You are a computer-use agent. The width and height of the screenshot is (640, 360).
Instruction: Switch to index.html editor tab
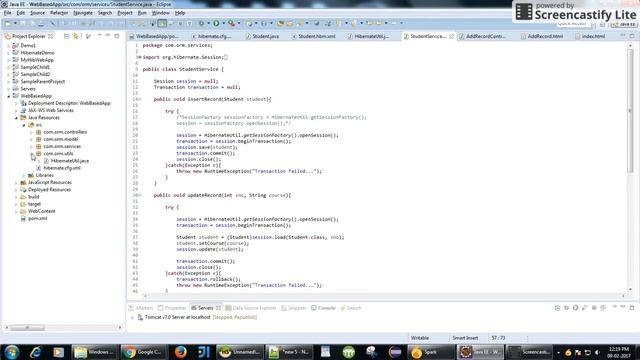[590, 36]
